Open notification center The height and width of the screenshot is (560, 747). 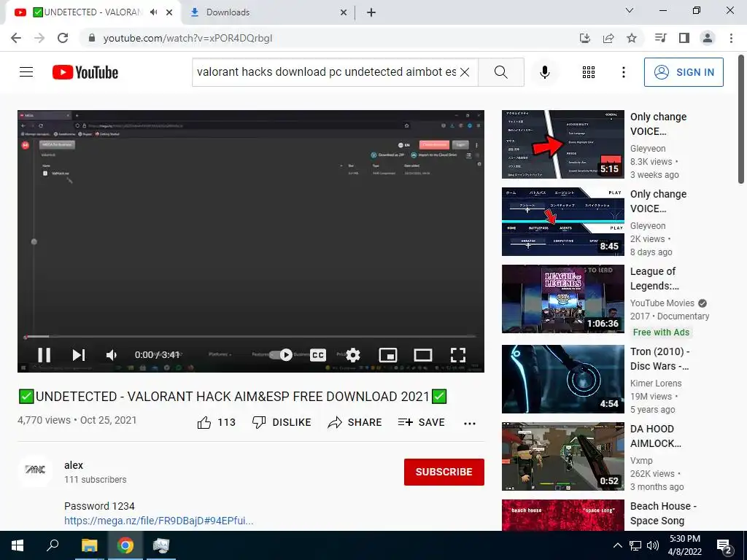724,545
